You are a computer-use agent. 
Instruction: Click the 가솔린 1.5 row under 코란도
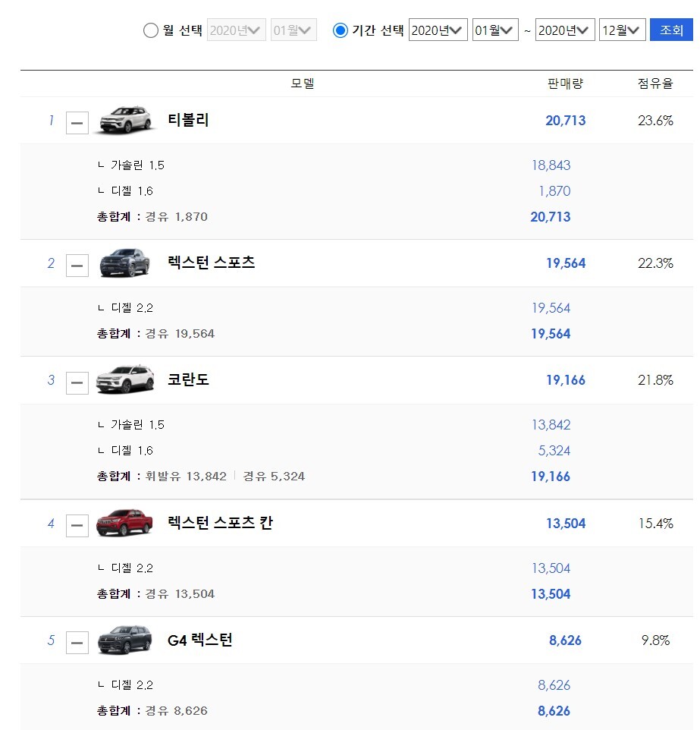pos(131,425)
